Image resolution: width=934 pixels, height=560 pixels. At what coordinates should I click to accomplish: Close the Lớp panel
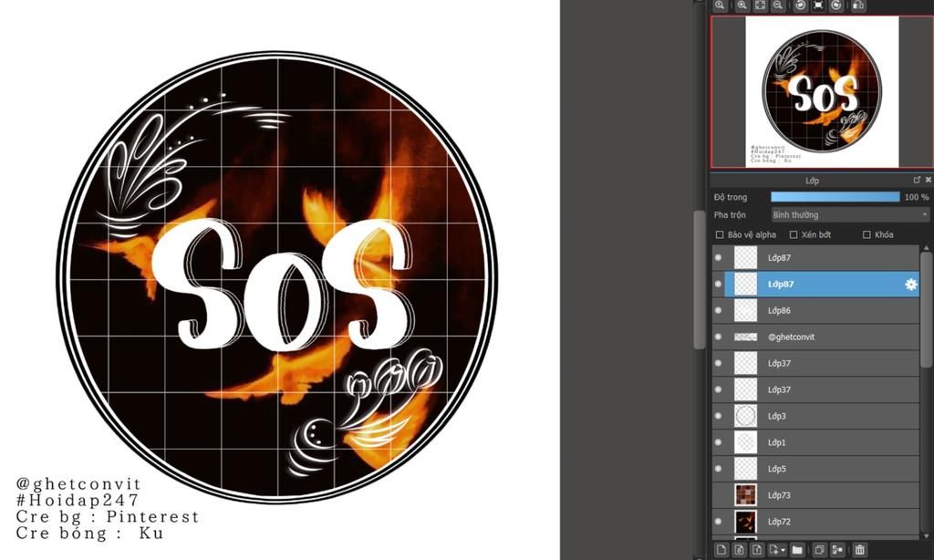point(928,180)
